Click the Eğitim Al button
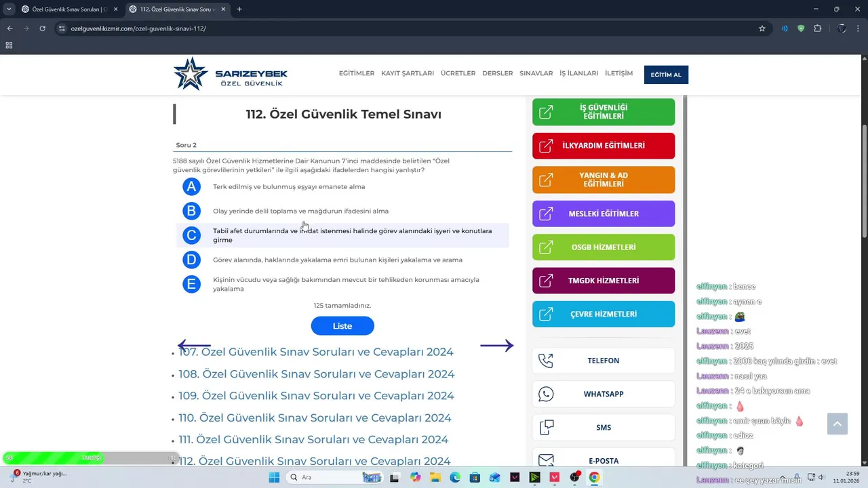Screen dimensions: 868x488 [666, 75]
